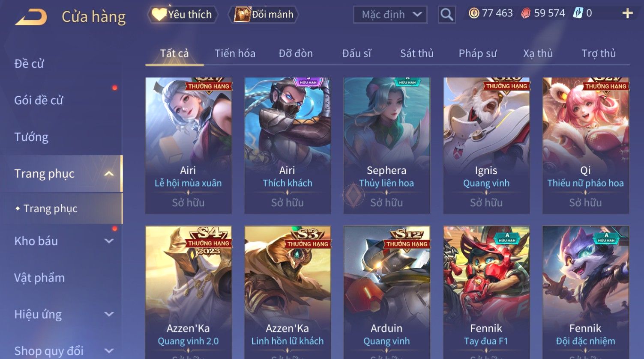Tap the blue voucher currency icon

pos(578,13)
